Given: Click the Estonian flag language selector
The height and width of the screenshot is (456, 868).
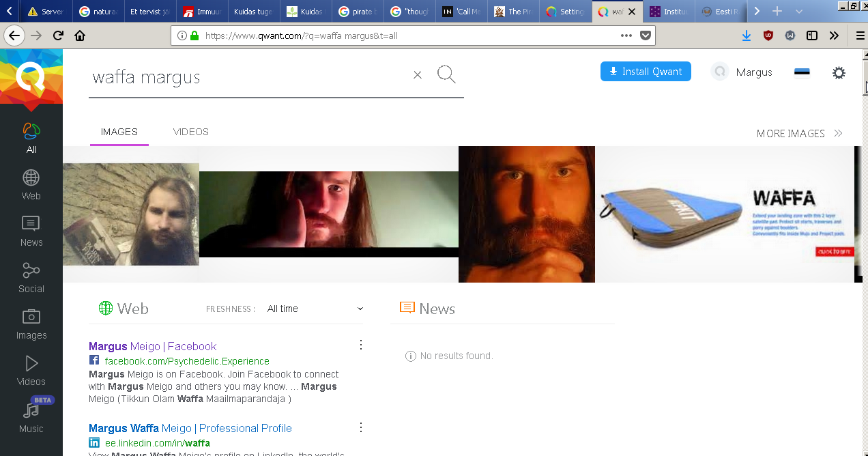Looking at the screenshot, I should click(x=802, y=72).
